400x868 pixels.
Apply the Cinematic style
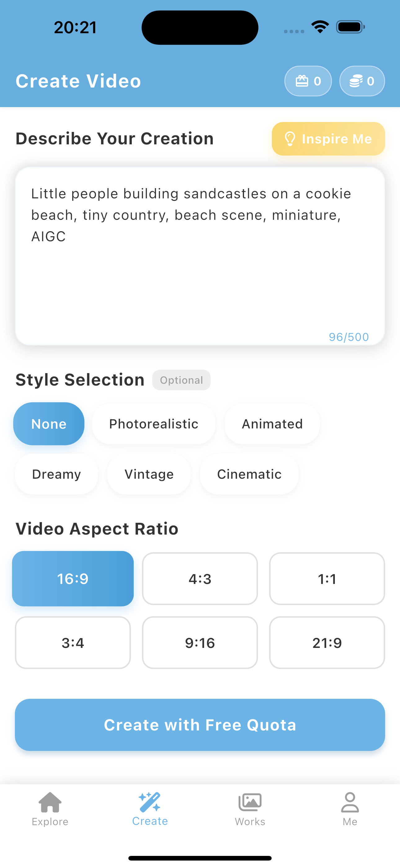pos(249,474)
